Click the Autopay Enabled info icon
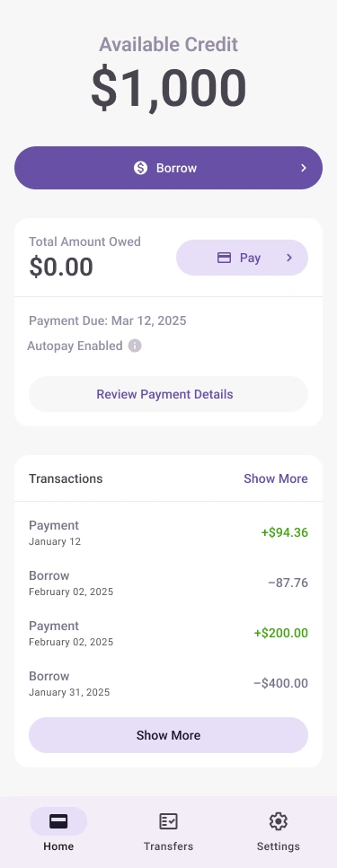The width and height of the screenshot is (337, 868). pos(135,346)
